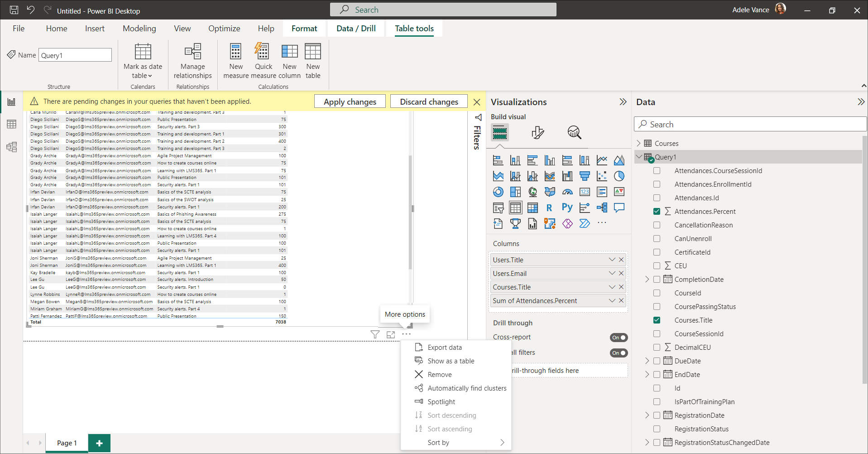This screenshot has height=454, width=868.
Task: Click the Data pane search field
Action: (749, 124)
